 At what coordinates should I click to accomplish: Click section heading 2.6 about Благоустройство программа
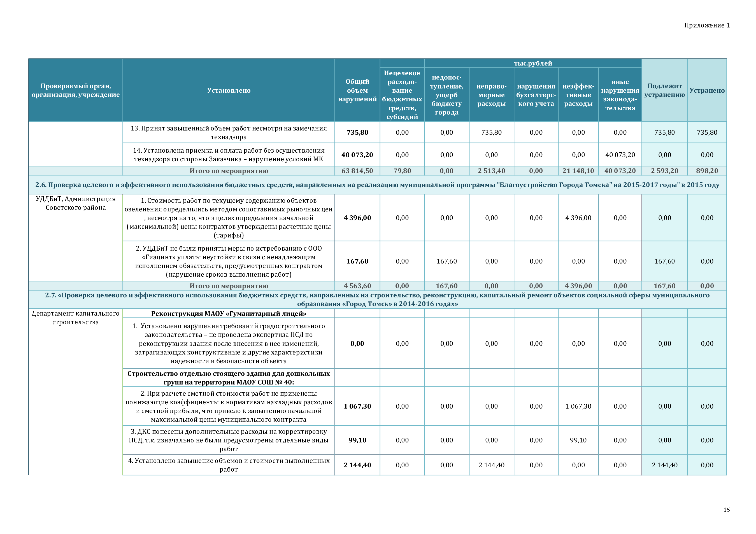[x=377, y=185]
